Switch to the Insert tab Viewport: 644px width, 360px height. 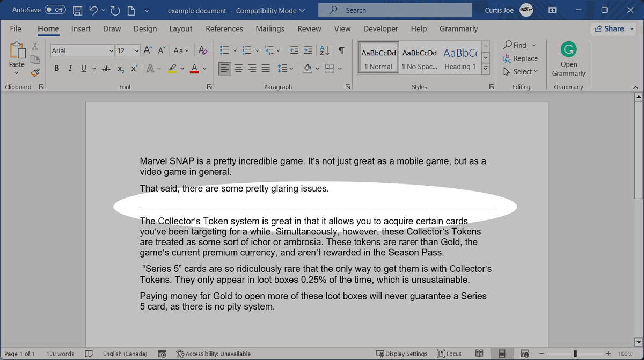[81, 28]
